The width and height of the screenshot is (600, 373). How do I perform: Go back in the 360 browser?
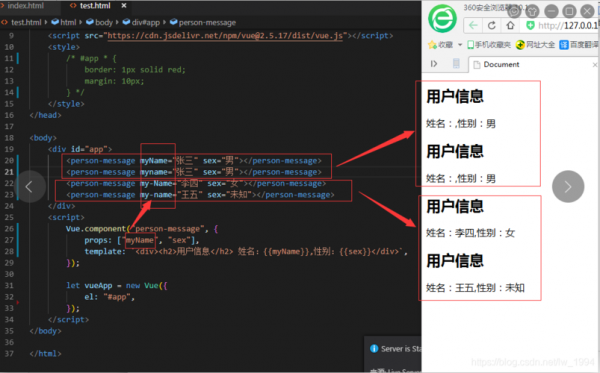(473, 26)
